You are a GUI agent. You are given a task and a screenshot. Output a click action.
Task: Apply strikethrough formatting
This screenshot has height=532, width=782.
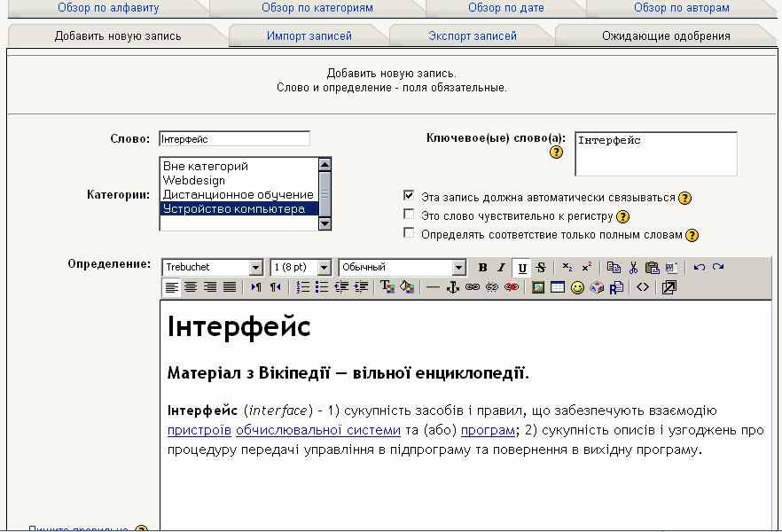coord(541,267)
